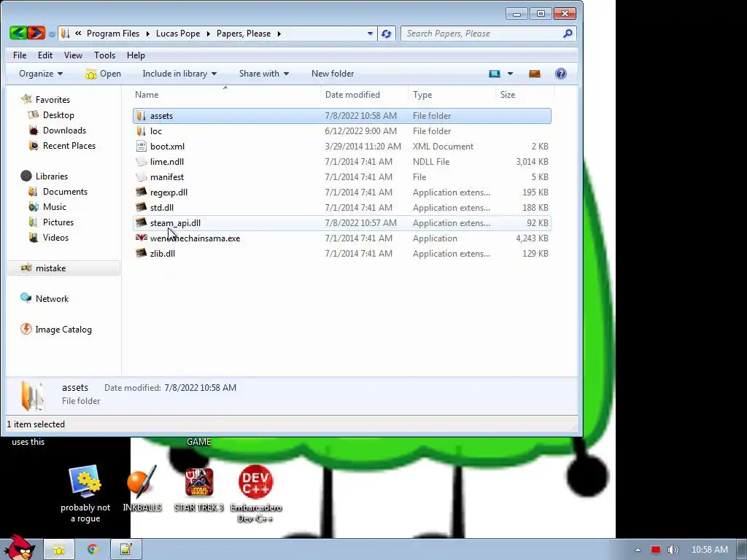Screen dimensions: 747x560
Task: Click the Angry Birds start button
Action: coord(18,548)
